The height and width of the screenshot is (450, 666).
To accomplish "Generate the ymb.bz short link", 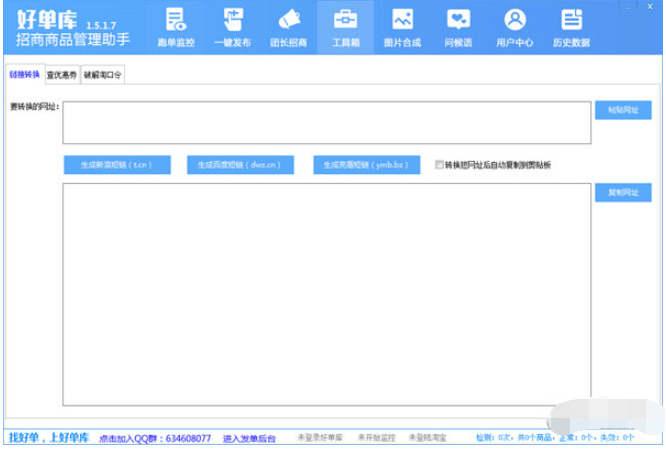I will click(x=367, y=165).
